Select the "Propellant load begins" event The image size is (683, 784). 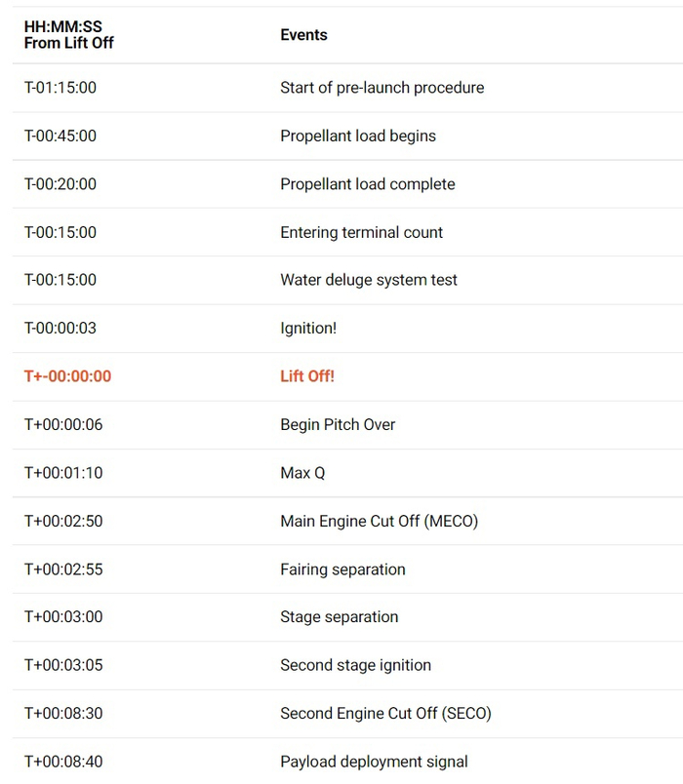[x=357, y=136]
